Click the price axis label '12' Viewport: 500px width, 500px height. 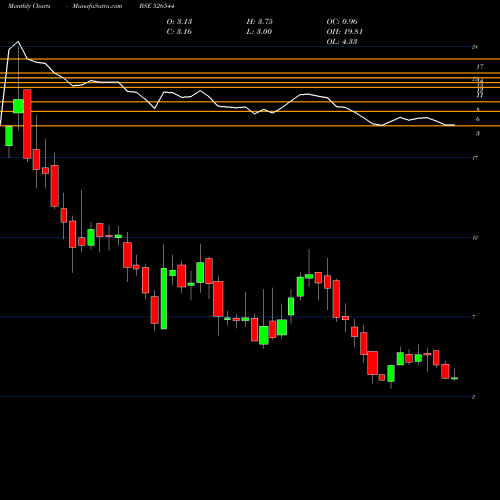(475, 238)
